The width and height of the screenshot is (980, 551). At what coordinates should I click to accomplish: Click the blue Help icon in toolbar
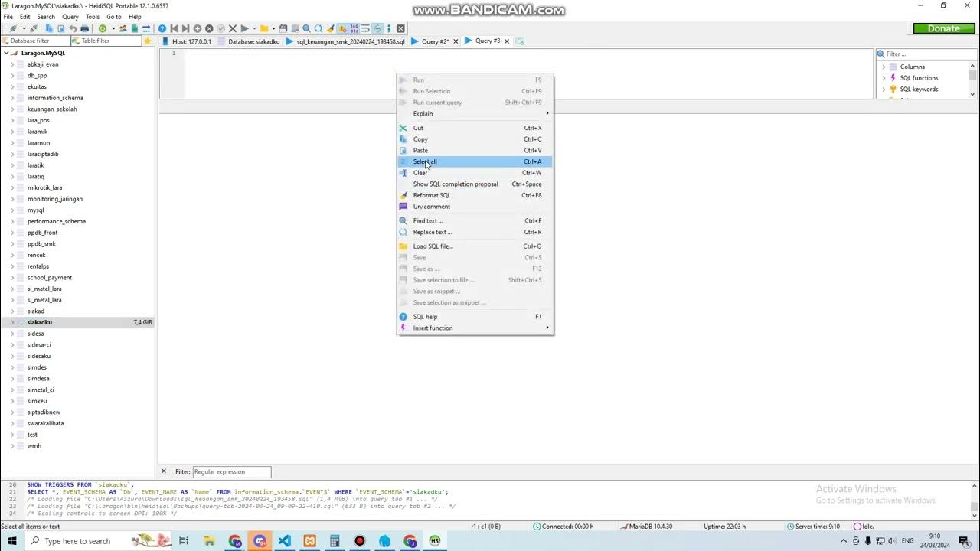(162, 28)
